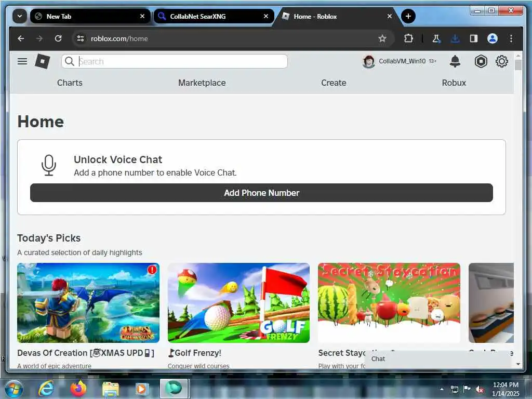Image resolution: width=532 pixels, height=399 pixels.
Task: Open the Secret Staycation thumbnail
Action: [389, 303]
